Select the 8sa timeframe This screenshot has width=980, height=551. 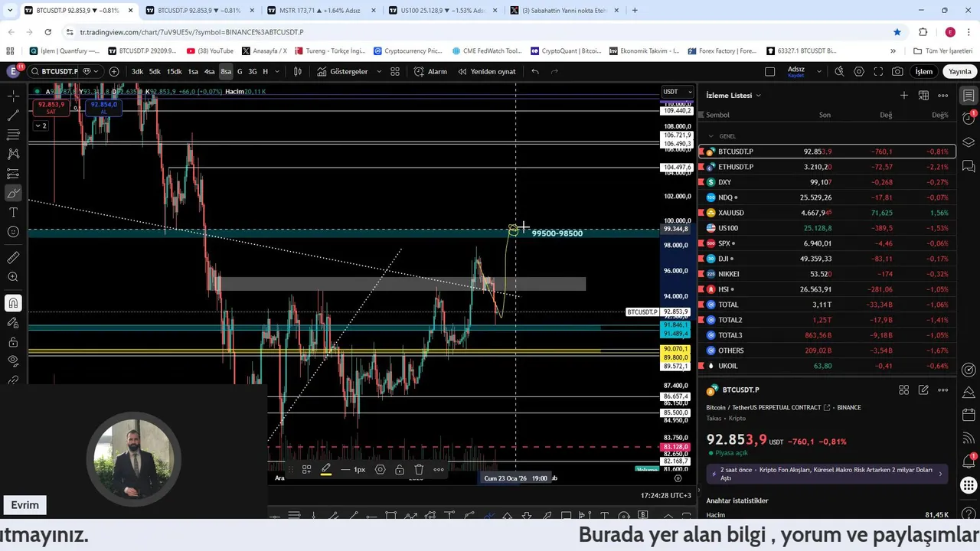[x=226, y=71]
